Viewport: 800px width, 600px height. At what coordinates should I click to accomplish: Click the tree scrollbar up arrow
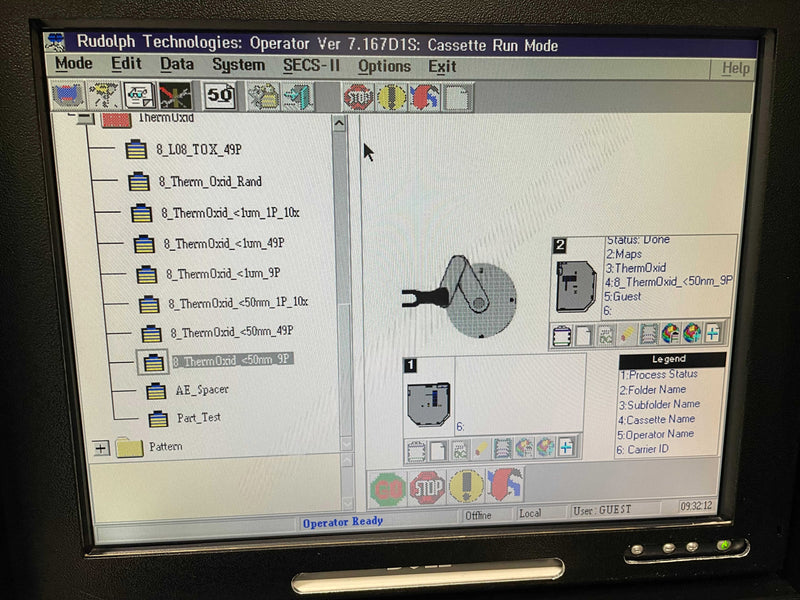339,123
